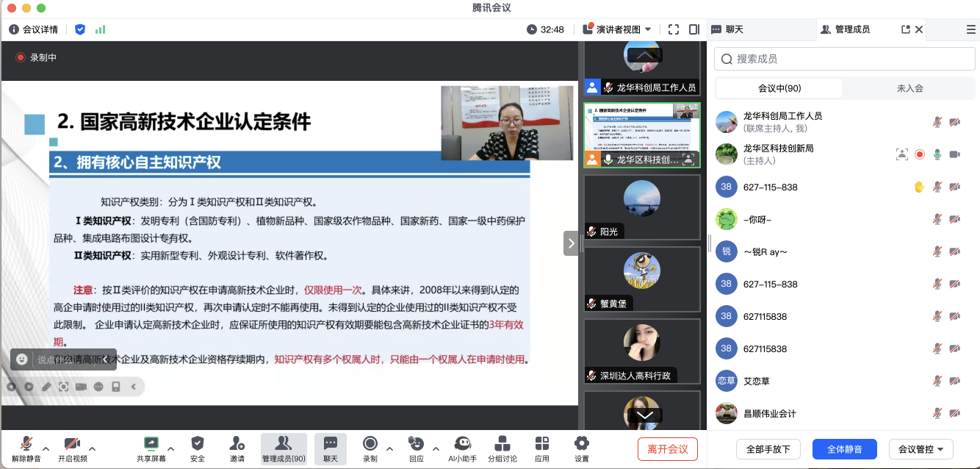Click the 离开会议 button
The width and height of the screenshot is (980, 469).
click(667, 449)
